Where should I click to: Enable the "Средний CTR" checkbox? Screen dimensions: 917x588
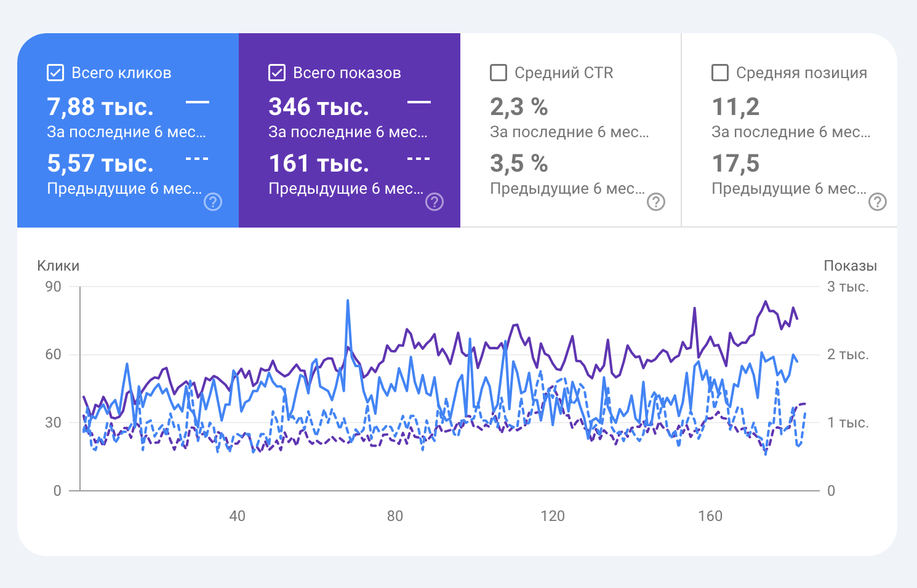tap(499, 73)
